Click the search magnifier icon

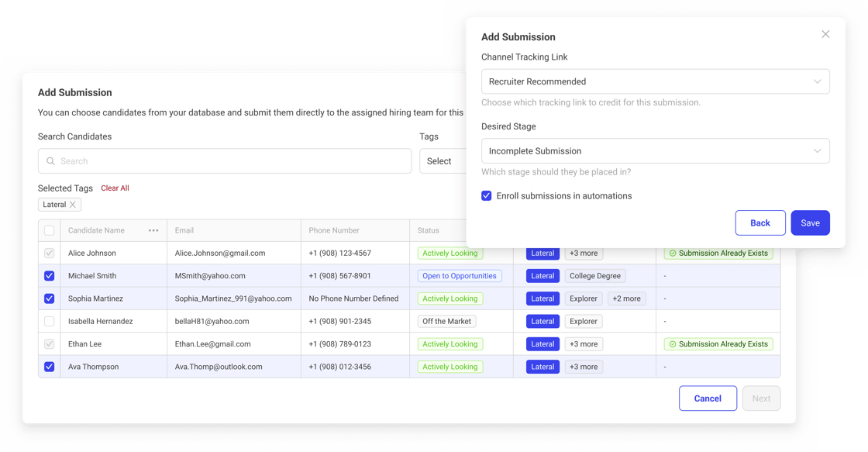click(51, 161)
